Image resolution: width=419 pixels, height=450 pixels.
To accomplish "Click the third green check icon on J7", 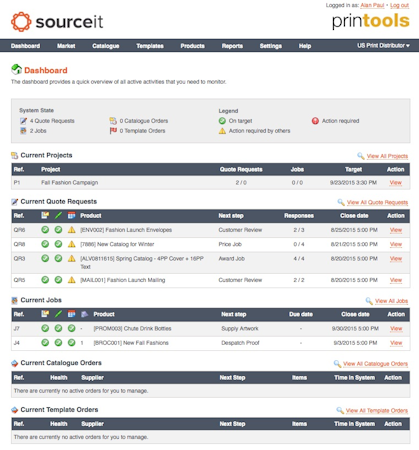I will 72,328.
